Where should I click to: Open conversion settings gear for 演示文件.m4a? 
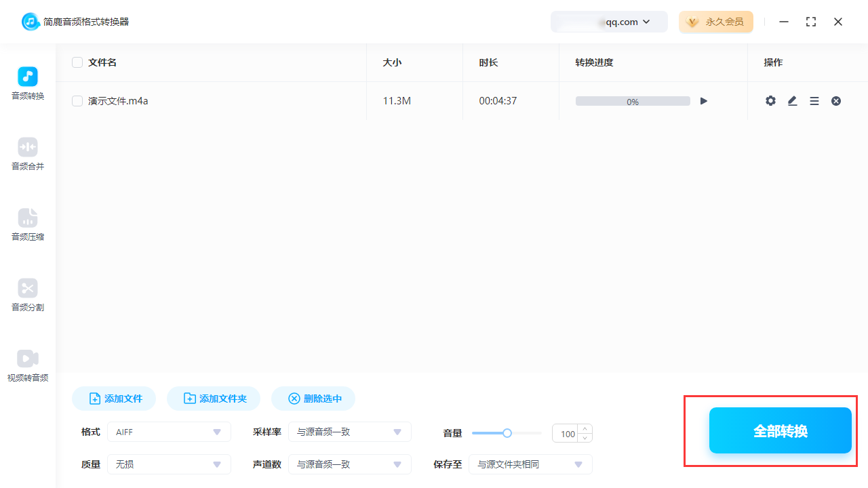coord(770,100)
